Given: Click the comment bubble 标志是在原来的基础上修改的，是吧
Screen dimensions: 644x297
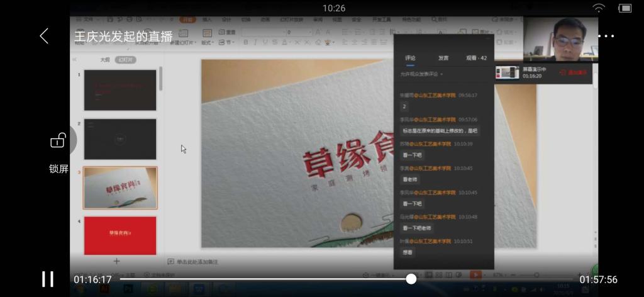Looking at the screenshot, I should pyautogui.click(x=440, y=131).
